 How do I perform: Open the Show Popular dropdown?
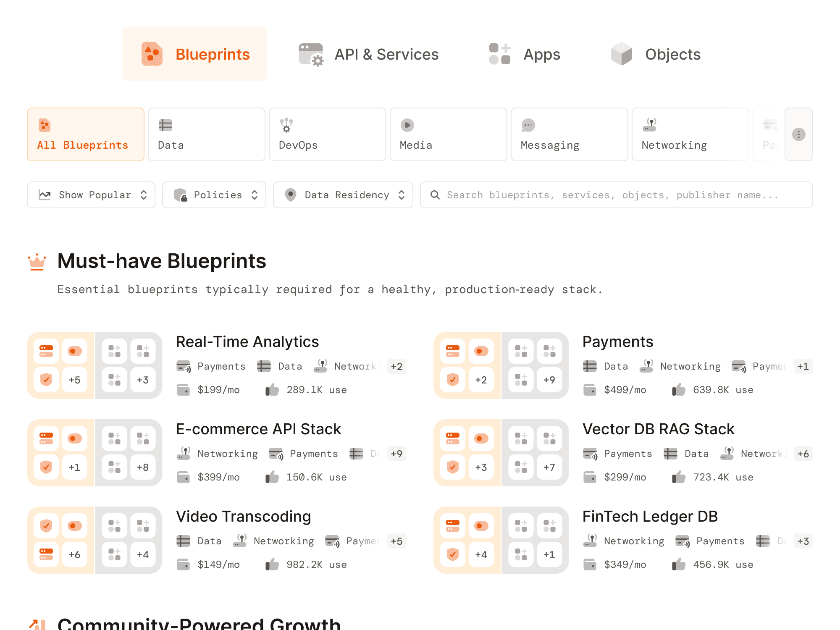point(91,194)
